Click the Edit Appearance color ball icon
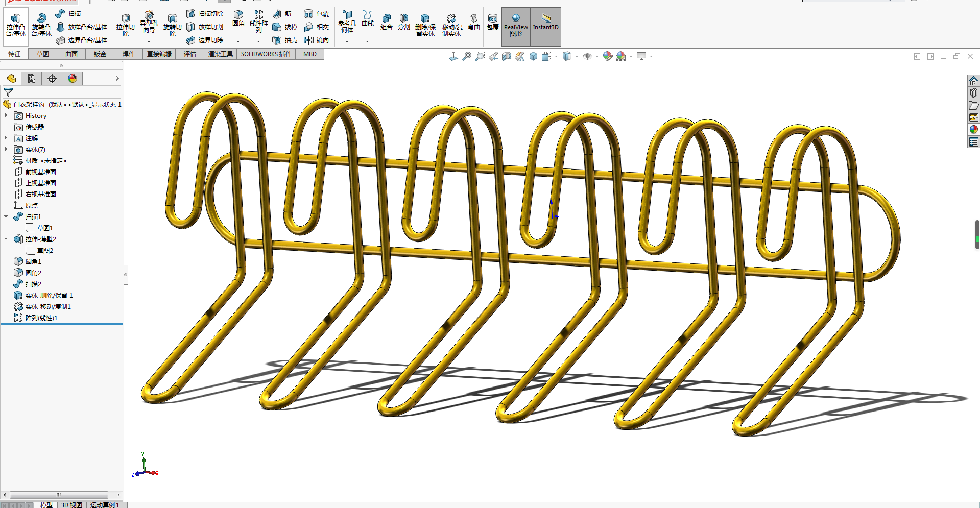980x508 pixels. [608, 56]
